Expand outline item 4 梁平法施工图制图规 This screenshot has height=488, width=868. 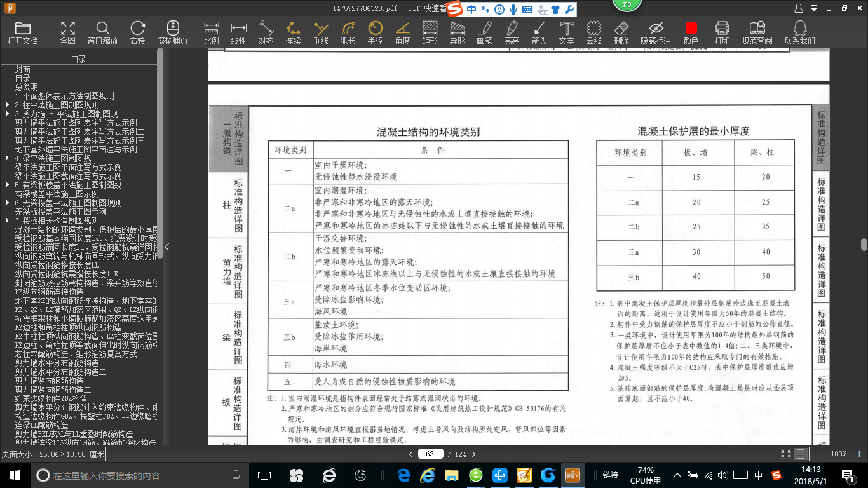coord(8,158)
